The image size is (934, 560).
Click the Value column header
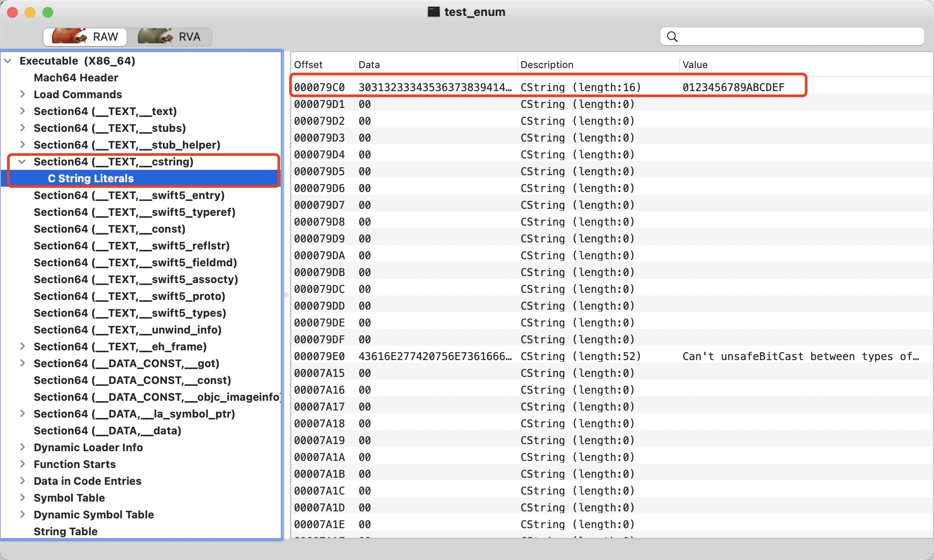695,65
